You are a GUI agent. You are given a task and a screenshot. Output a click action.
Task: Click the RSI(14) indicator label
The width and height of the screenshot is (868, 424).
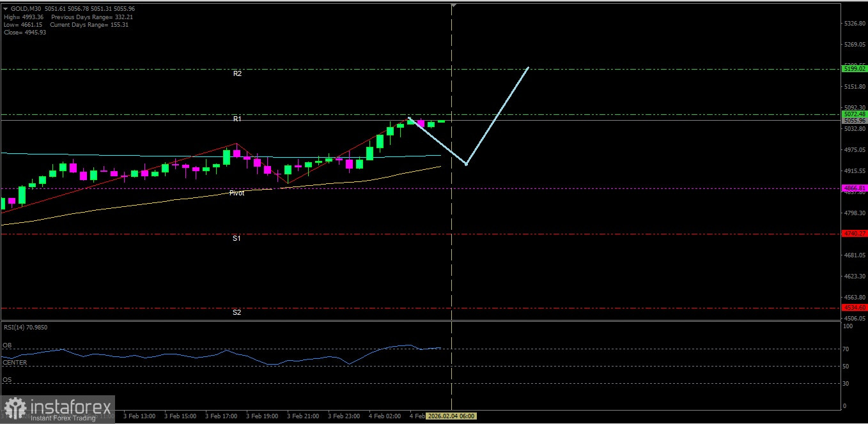26,328
